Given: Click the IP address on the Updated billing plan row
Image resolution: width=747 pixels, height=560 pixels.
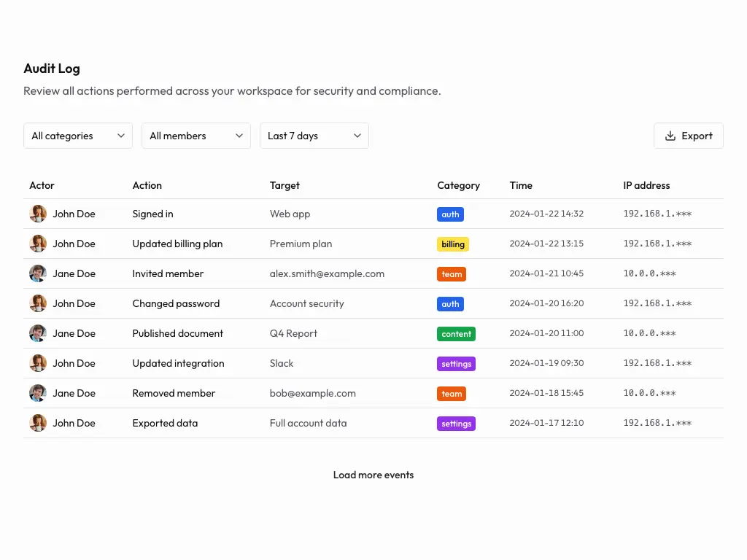Looking at the screenshot, I should coord(659,244).
